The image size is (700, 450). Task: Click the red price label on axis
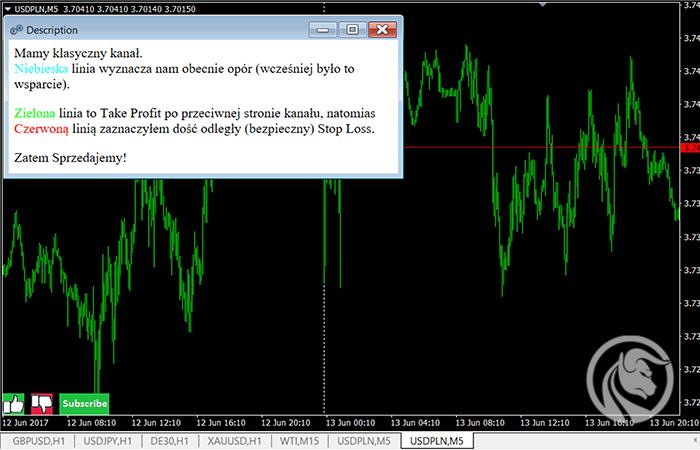690,148
